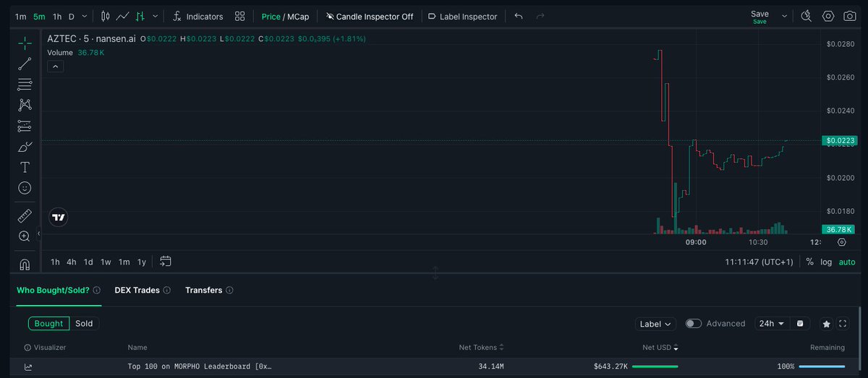
Task: Set range to 1y
Action: click(142, 262)
